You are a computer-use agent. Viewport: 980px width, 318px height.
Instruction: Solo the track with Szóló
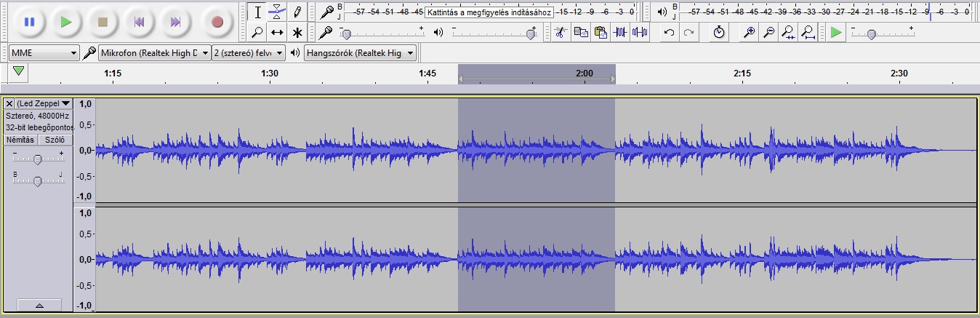point(55,140)
